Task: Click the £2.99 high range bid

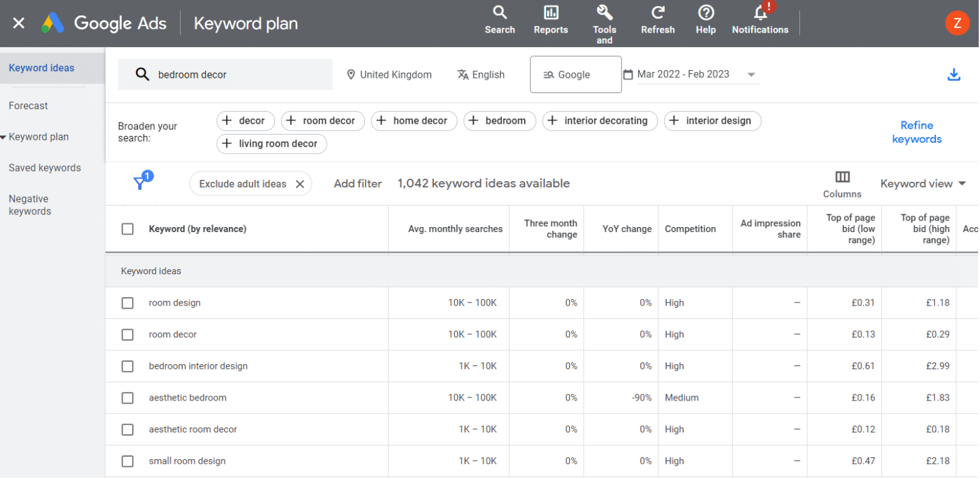Action: click(x=938, y=366)
